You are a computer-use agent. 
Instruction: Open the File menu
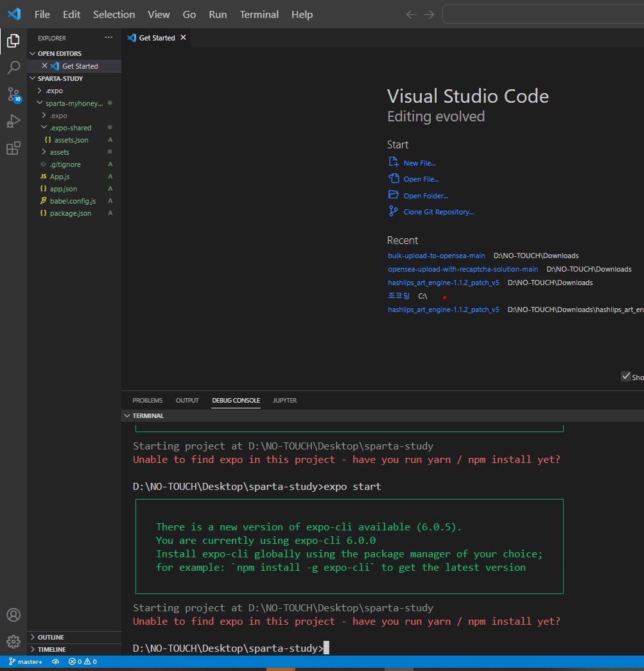(42, 15)
